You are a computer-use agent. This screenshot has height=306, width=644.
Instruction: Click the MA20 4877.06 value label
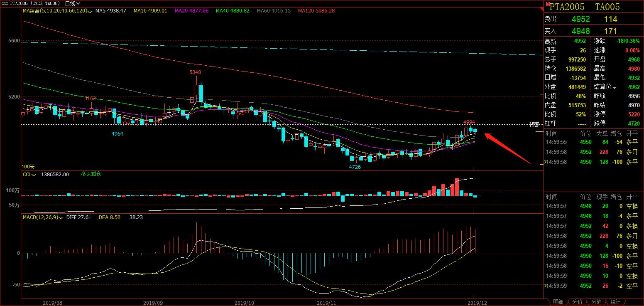(x=191, y=11)
